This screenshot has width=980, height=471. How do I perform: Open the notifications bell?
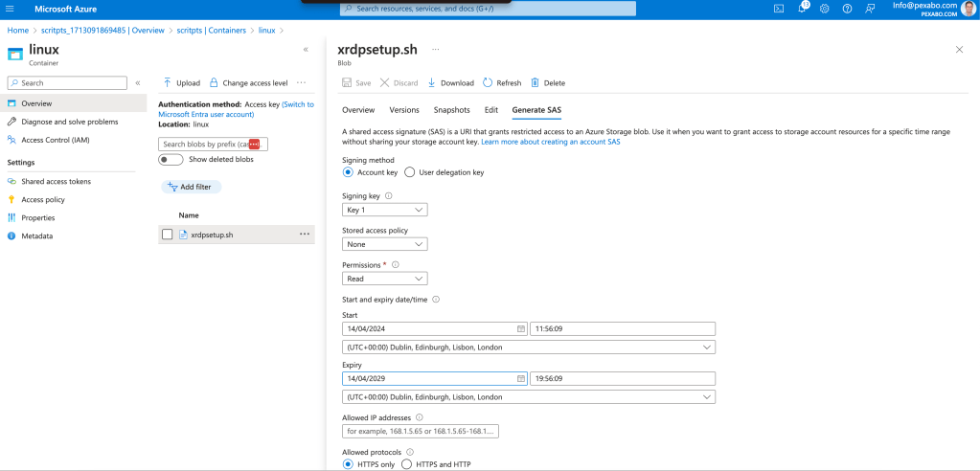pos(802,9)
